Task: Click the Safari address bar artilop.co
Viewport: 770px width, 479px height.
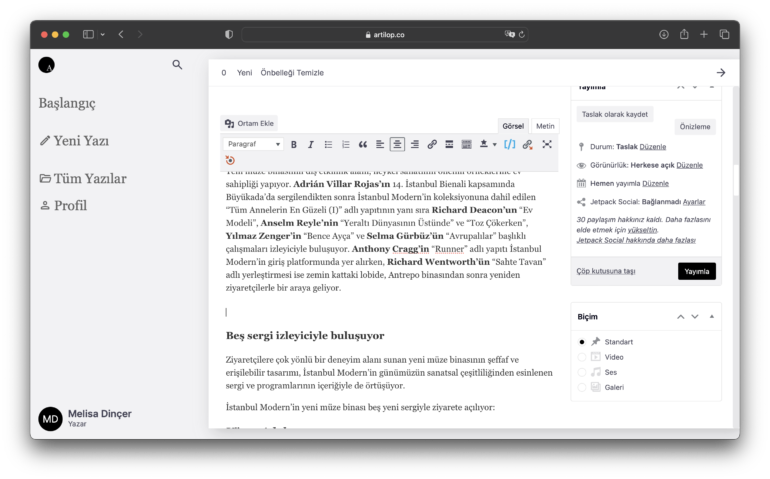Action: click(385, 34)
